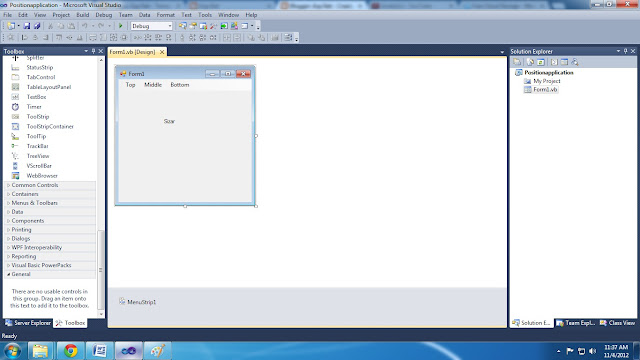Select the ToolTip control in Toolbox
Viewport: 640px width, 360px height.
tap(36, 136)
